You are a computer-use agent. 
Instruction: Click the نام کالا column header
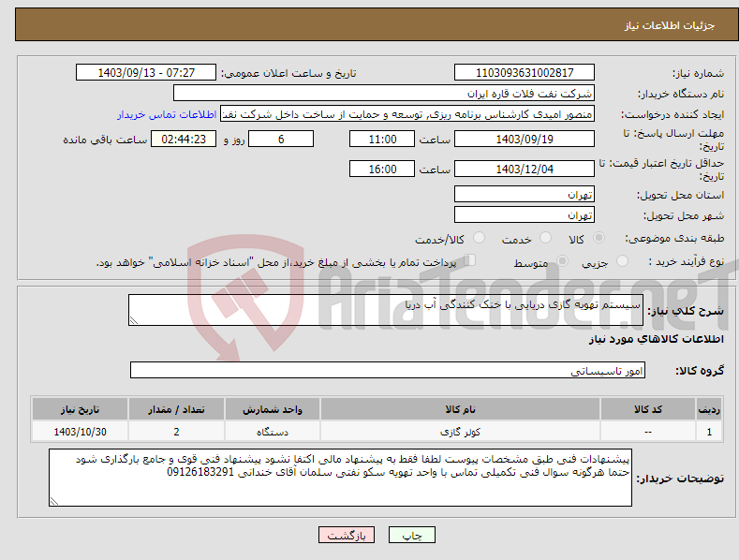[x=460, y=409]
